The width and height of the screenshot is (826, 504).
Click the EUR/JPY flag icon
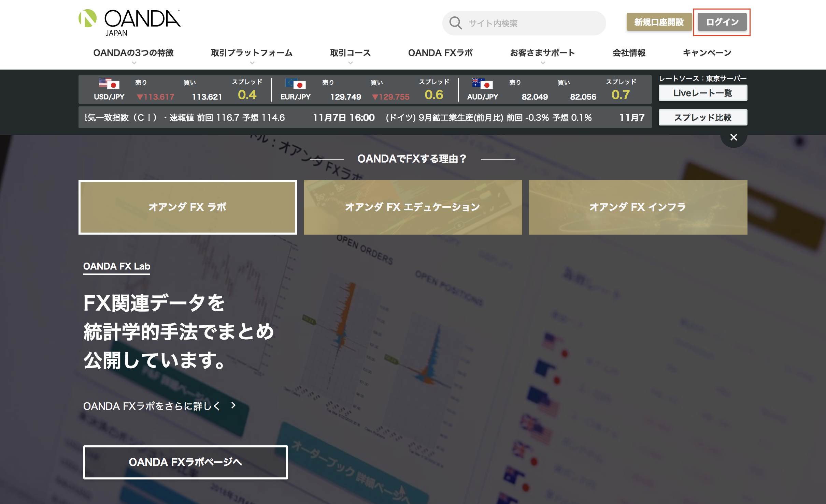coord(296,83)
